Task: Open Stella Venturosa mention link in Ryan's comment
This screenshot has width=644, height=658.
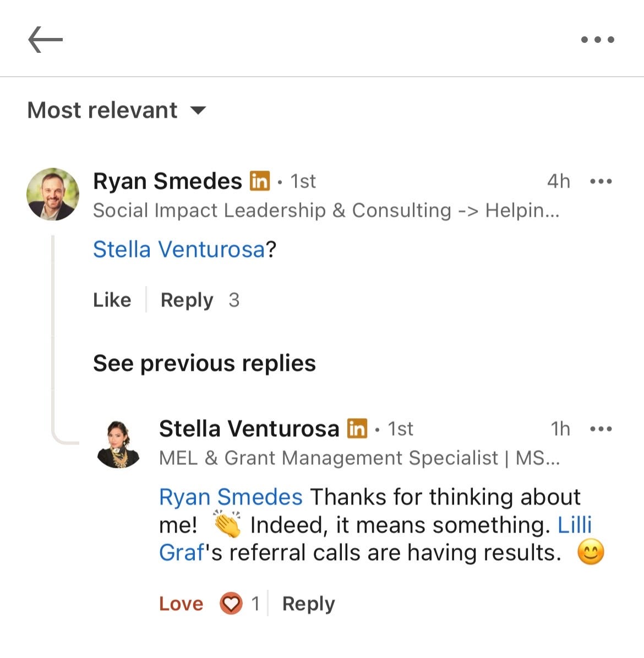Action: coord(179,249)
